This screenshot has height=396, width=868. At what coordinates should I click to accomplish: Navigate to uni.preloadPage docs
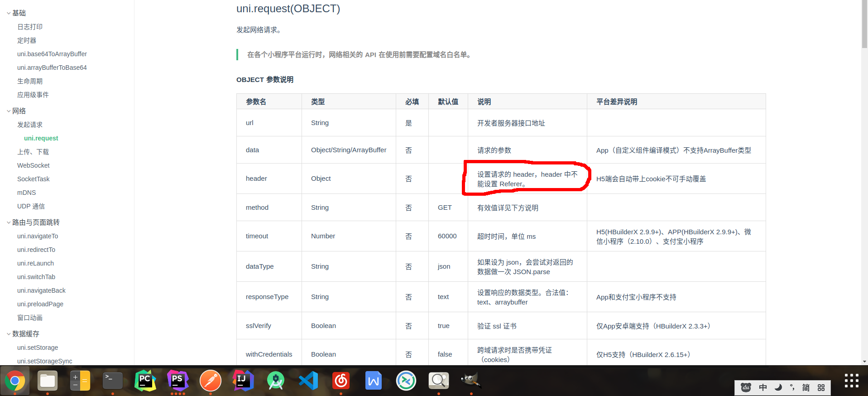pos(40,304)
